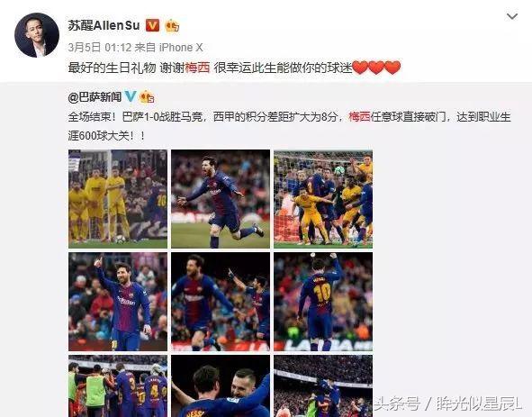Click the red 梅西 link in the top post

click(x=197, y=68)
